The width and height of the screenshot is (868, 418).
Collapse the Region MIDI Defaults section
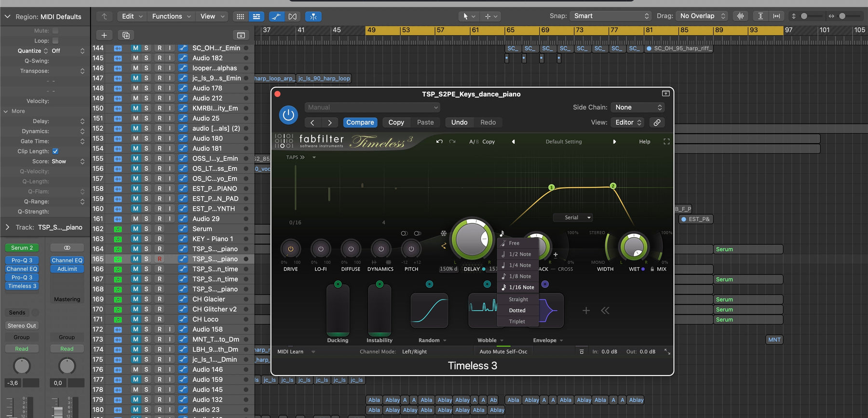click(x=7, y=16)
